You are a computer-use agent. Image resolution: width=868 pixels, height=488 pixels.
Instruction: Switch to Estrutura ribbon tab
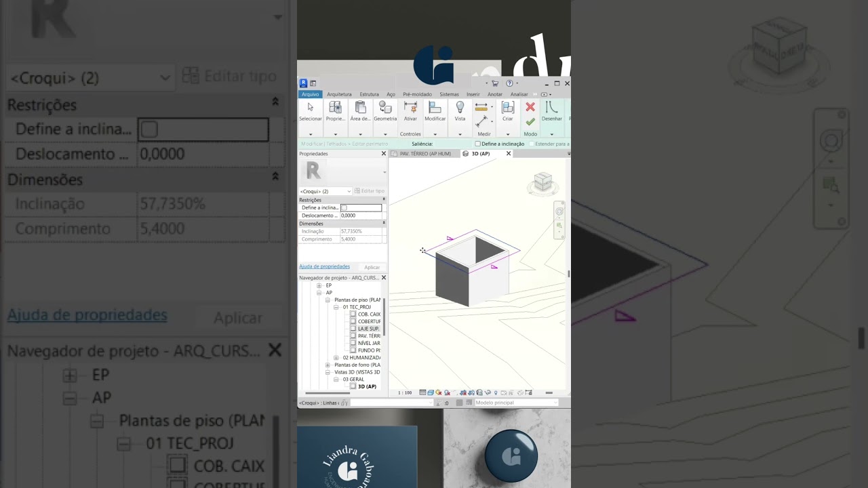tap(370, 94)
